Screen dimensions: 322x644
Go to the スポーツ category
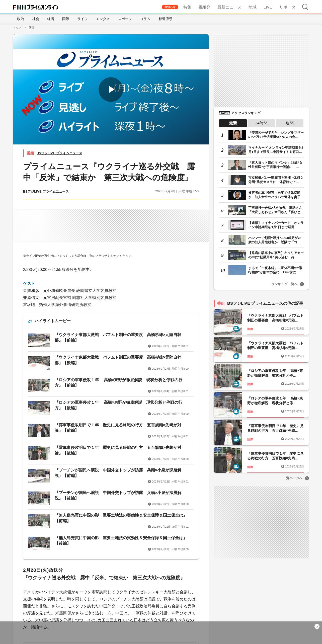click(x=125, y=19)
